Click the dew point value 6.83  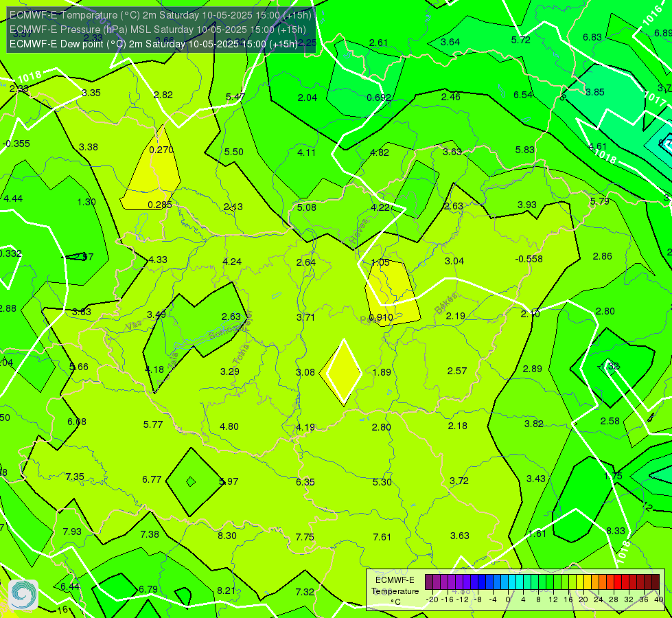coord(592,37)
